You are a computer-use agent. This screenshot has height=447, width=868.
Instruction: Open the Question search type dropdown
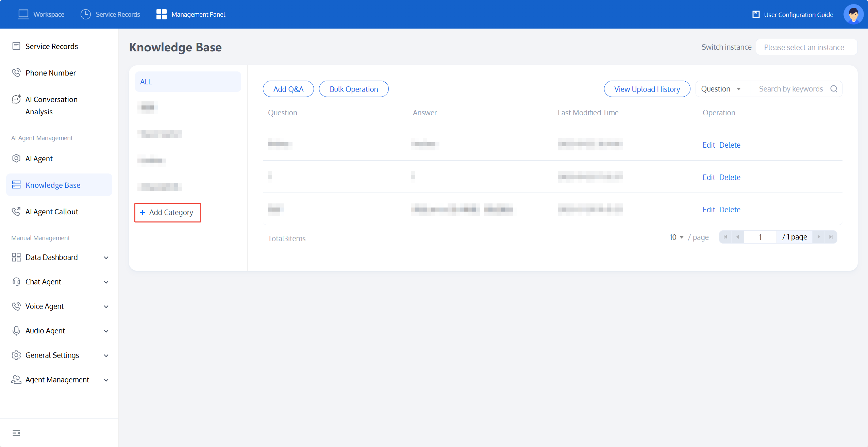721,89
